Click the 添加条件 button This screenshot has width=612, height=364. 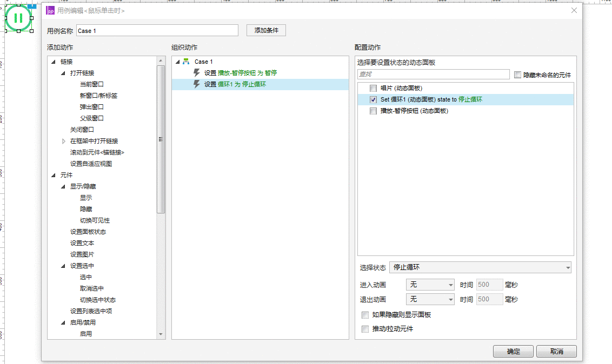click(x=266, y=30)
